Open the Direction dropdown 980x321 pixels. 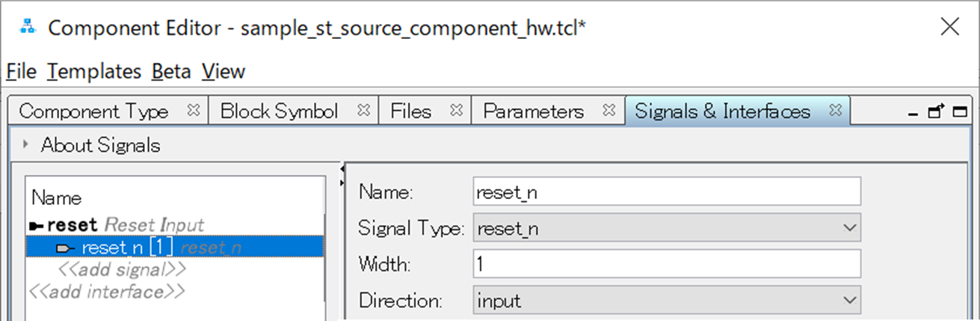[x=848, y=301]
